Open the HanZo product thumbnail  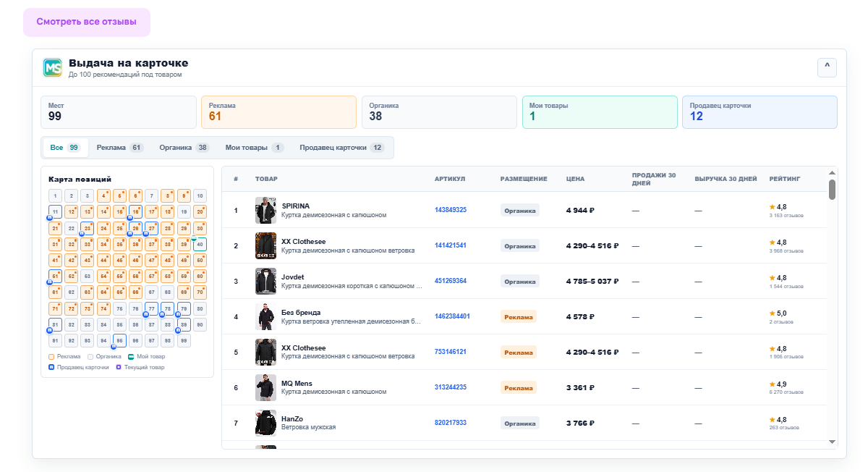click(x=265, y=423)
